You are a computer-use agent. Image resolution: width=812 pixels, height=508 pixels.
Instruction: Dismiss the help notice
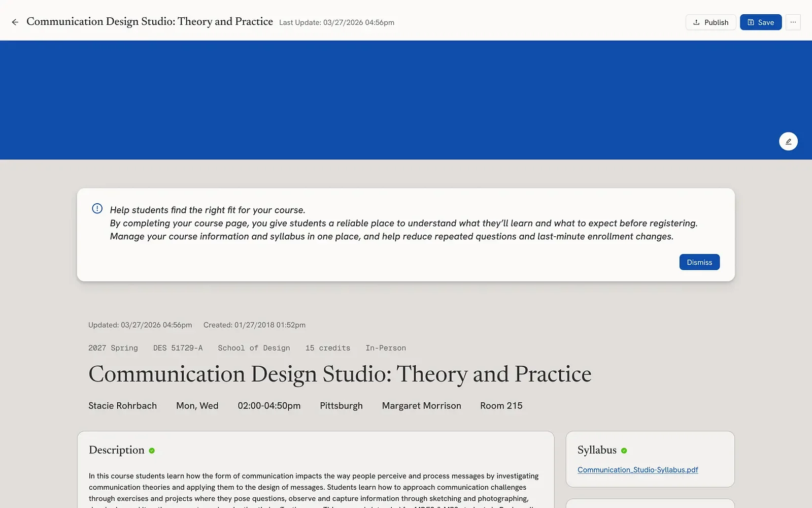(699, 262)
